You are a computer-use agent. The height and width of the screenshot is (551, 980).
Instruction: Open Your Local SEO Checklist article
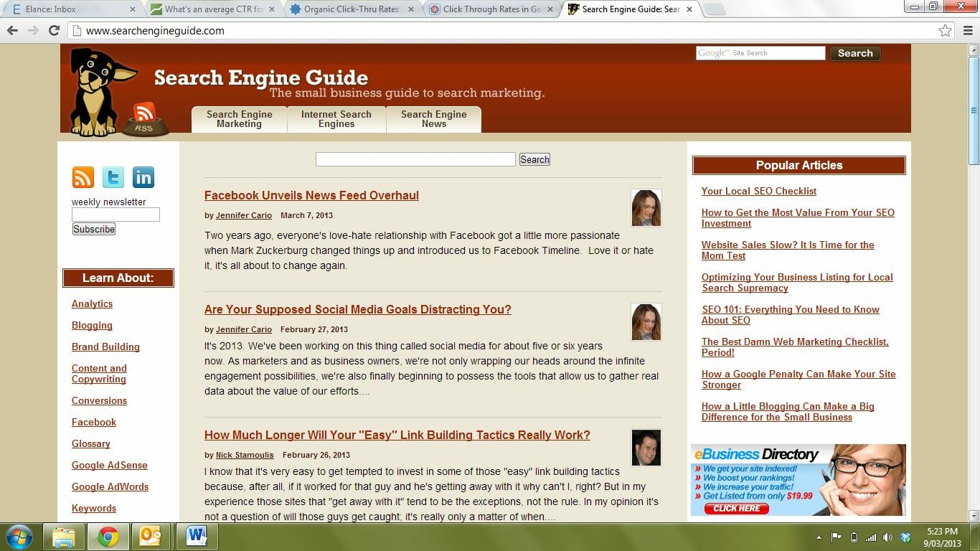point(759,191)
